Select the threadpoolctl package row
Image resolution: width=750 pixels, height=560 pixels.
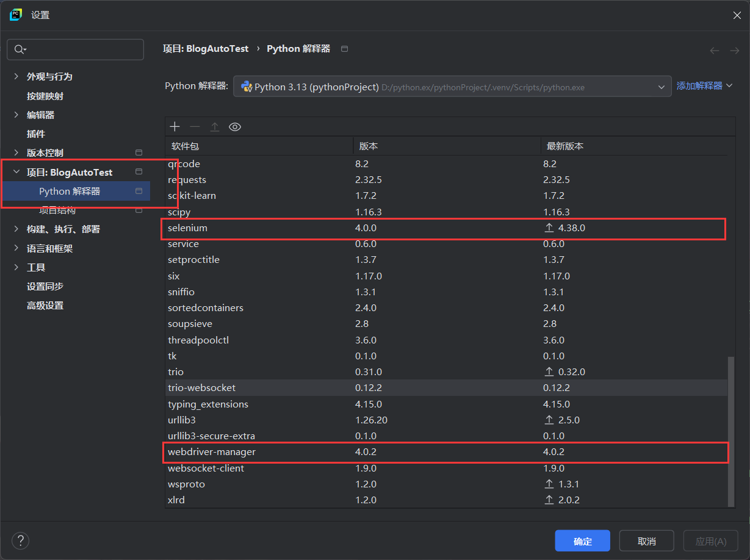click(x=446, y=340)
